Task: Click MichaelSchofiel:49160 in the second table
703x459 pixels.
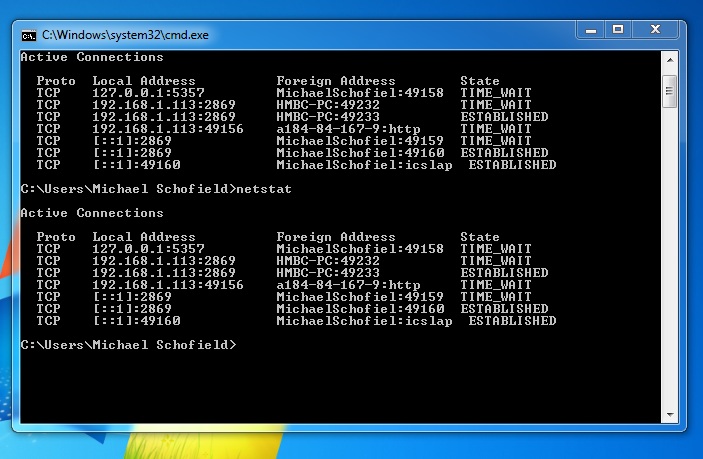Action: (360, 309)
